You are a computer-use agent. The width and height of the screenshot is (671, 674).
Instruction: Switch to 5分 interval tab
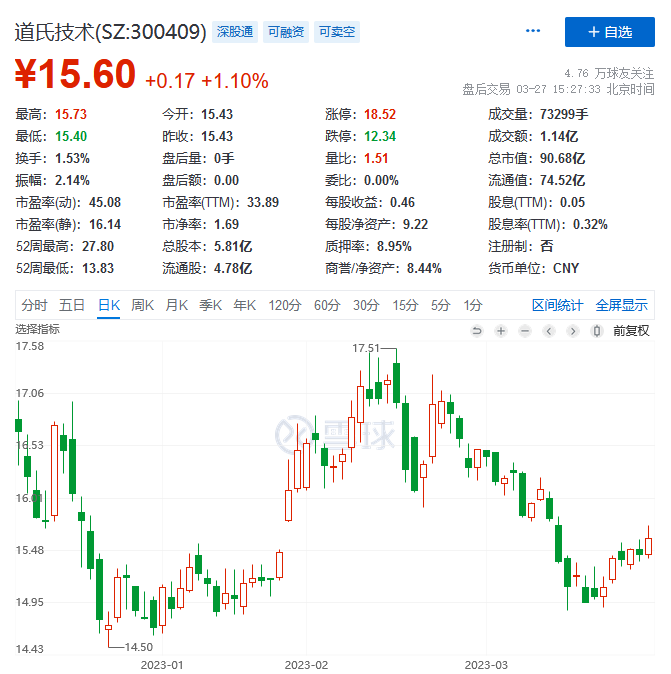click(441, 305)
